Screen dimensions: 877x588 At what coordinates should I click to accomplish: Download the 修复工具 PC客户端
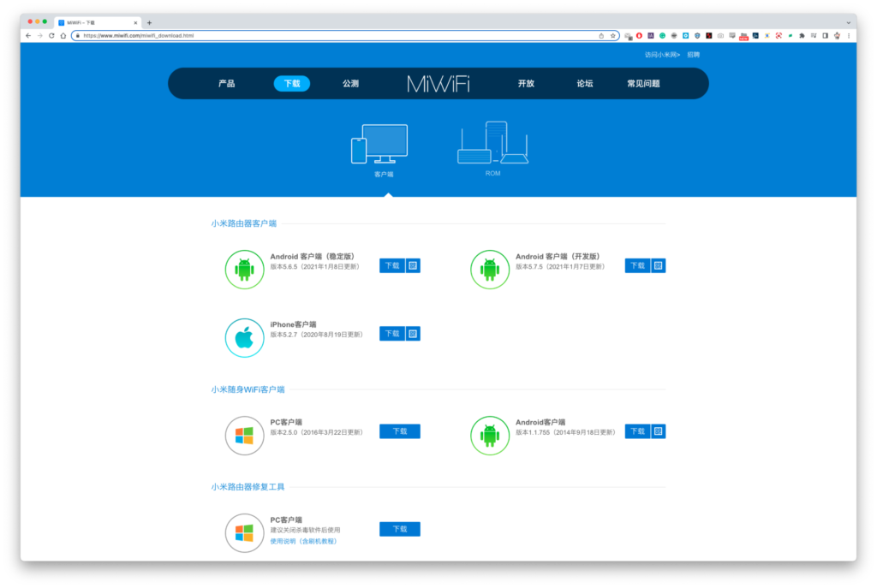[x=400, y=529]
